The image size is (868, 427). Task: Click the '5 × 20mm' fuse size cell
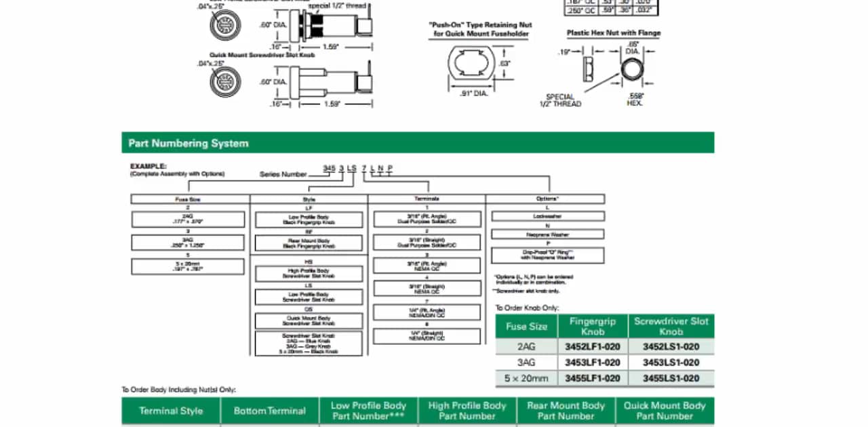coord(527,378)
